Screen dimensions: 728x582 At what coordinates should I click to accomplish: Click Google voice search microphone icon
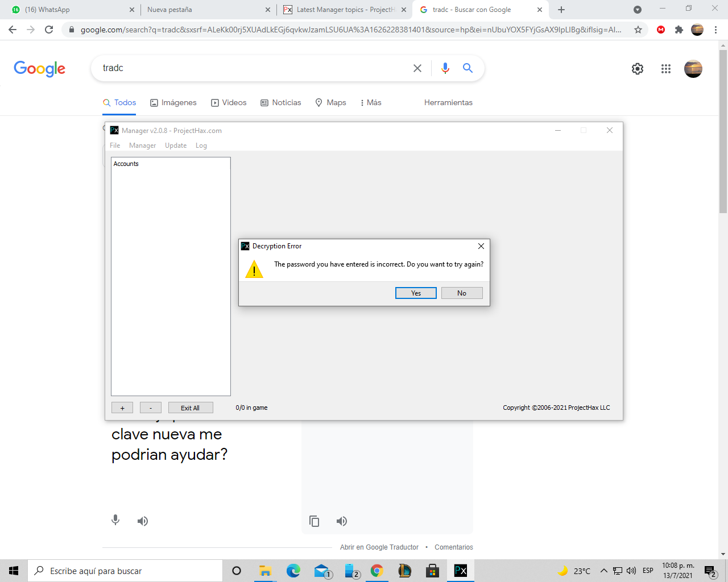[x=445, y=68]
